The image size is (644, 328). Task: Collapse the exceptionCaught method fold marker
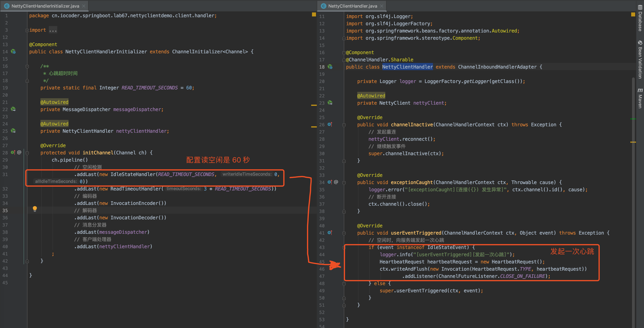click(344, 182)
